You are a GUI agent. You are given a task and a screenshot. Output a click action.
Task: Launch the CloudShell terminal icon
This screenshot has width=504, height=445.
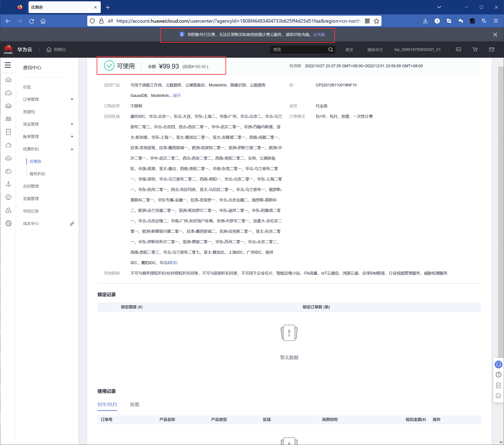[458, 50]
